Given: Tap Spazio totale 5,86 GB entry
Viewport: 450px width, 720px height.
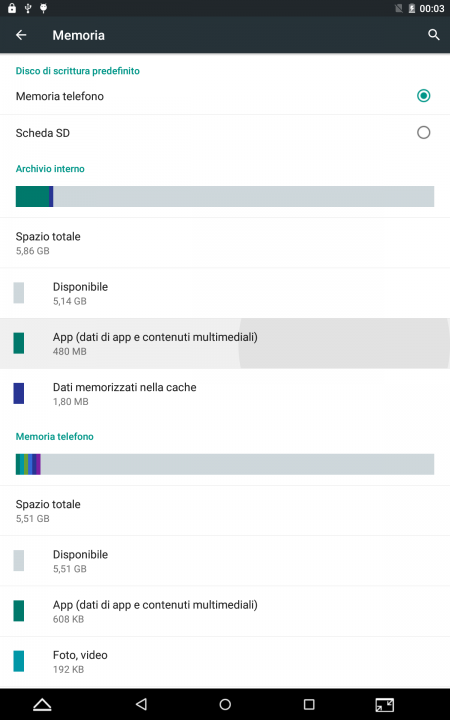Looking at the screenshot, I should coord(225,243).
